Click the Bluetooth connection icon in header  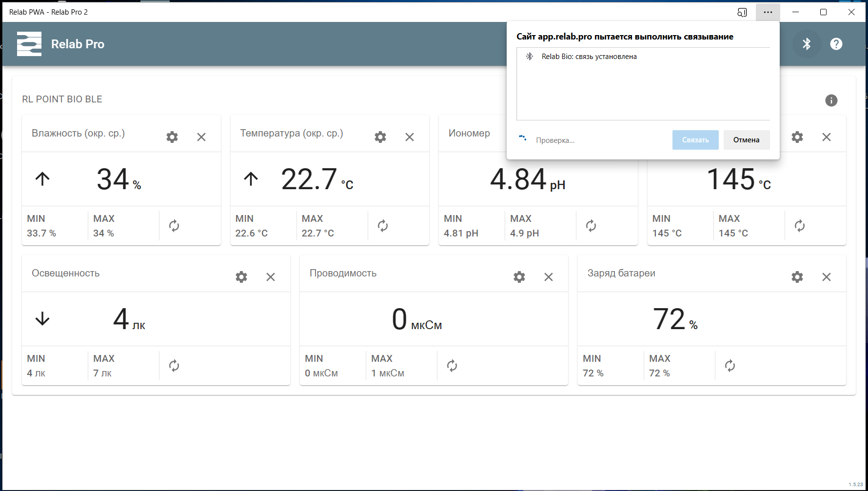(x=807, y=44)
